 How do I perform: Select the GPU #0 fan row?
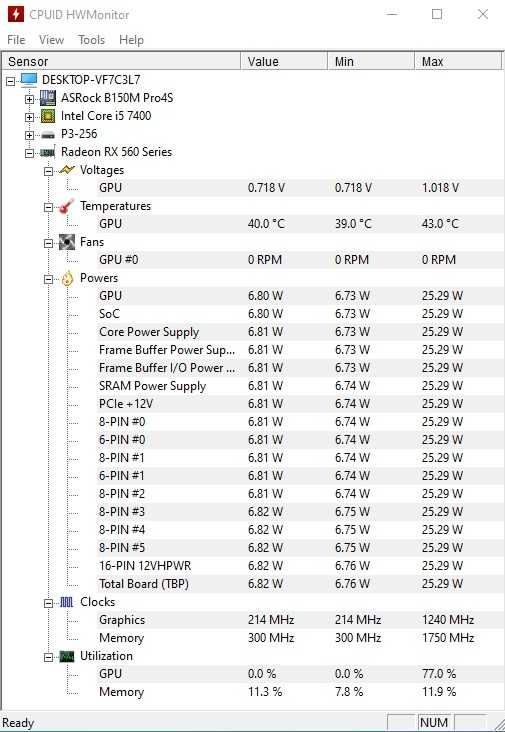299,260
